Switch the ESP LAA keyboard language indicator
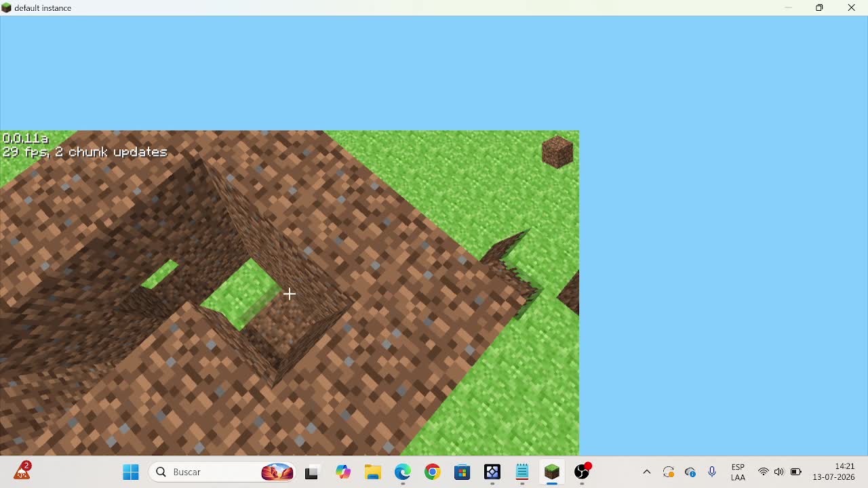 (738, 472)
